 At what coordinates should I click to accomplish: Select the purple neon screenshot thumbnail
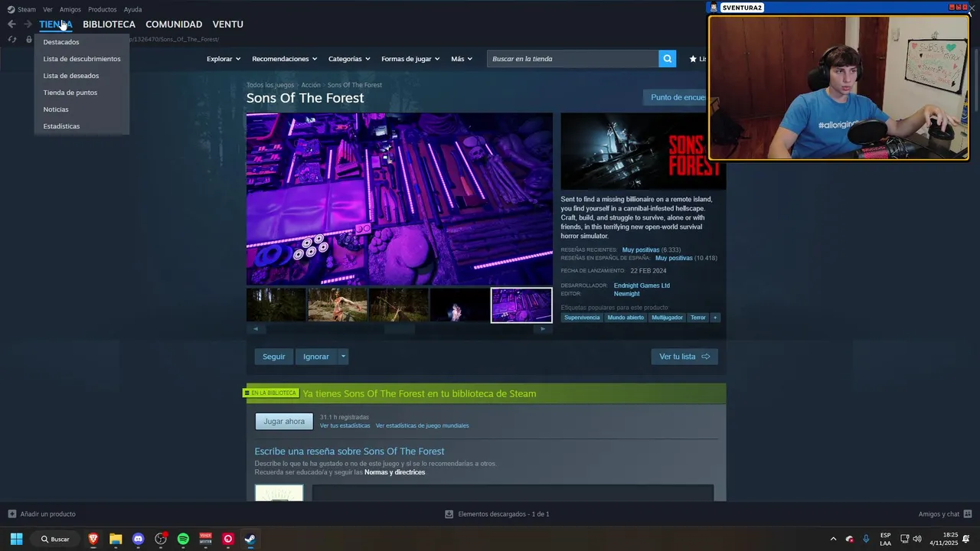521,305
